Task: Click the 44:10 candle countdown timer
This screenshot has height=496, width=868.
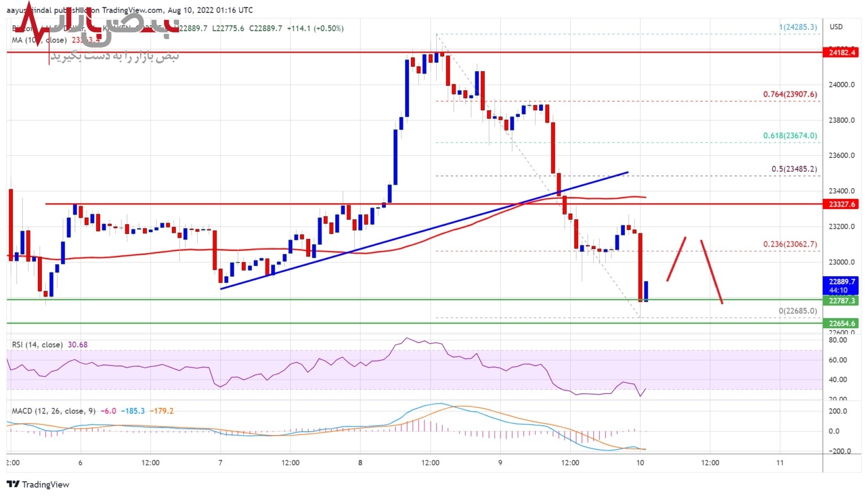Action: click(x=839, y=290)
